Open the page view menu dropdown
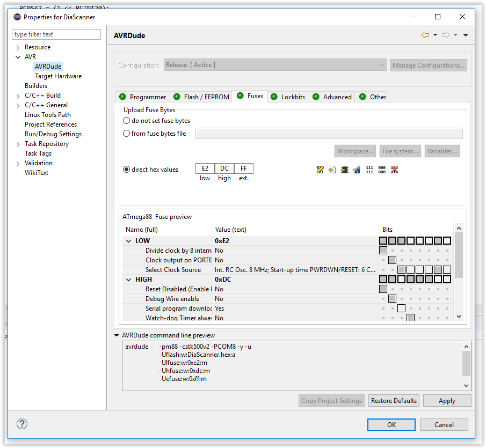 pos(466,35)
